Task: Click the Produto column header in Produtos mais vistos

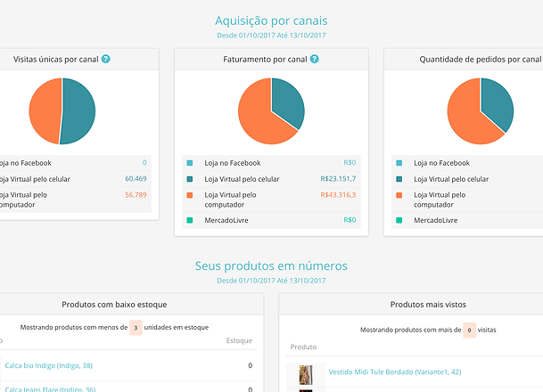Action: [303, 347]
